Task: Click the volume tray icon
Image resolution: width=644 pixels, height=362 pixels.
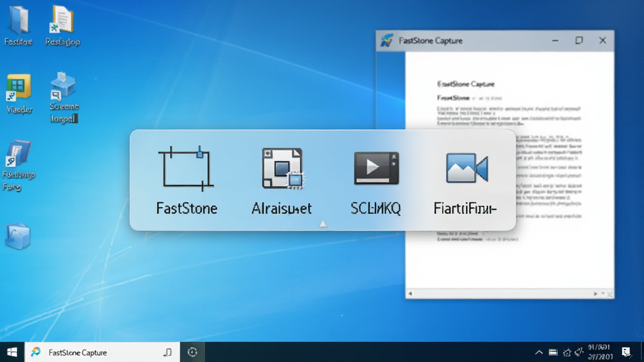Action: (579, 352)
